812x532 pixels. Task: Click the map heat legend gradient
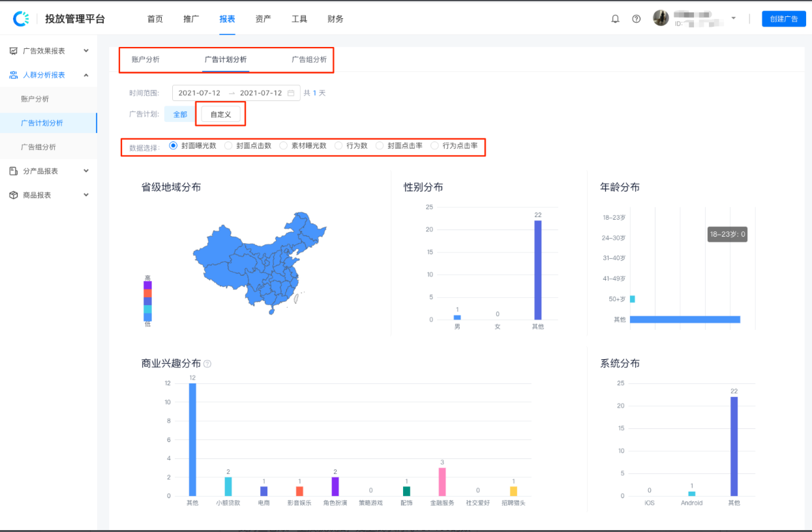pyautogui.click(x=149, y=300)
